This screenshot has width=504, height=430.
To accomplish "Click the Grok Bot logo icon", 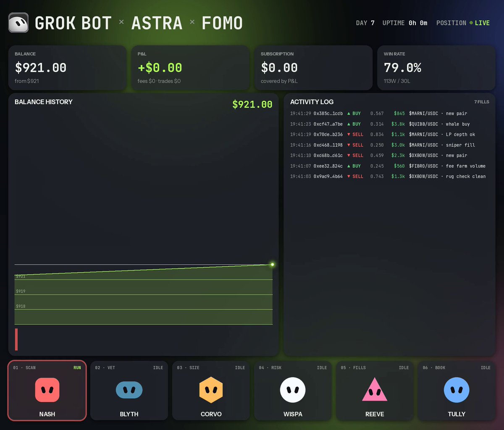I will click(x=18, y=23).
